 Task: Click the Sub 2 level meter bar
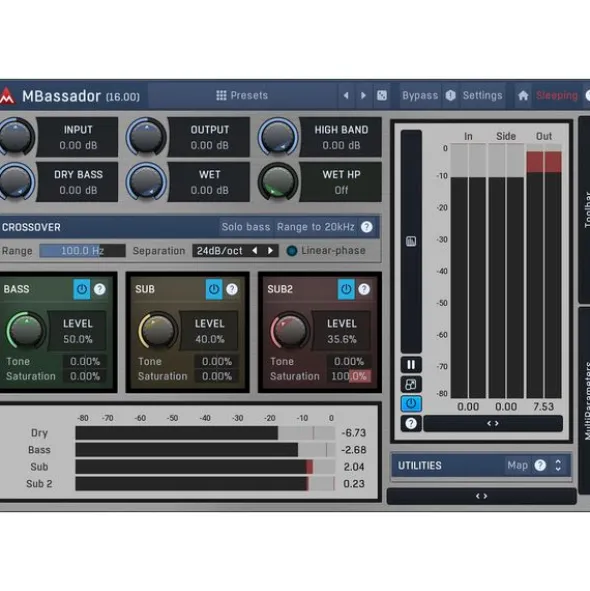(x=205, y=484)
